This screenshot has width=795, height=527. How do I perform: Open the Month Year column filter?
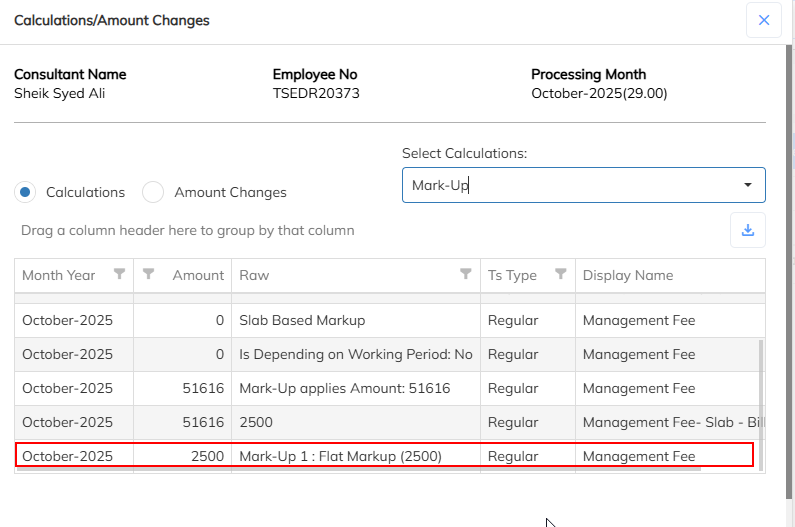(120, 275)
